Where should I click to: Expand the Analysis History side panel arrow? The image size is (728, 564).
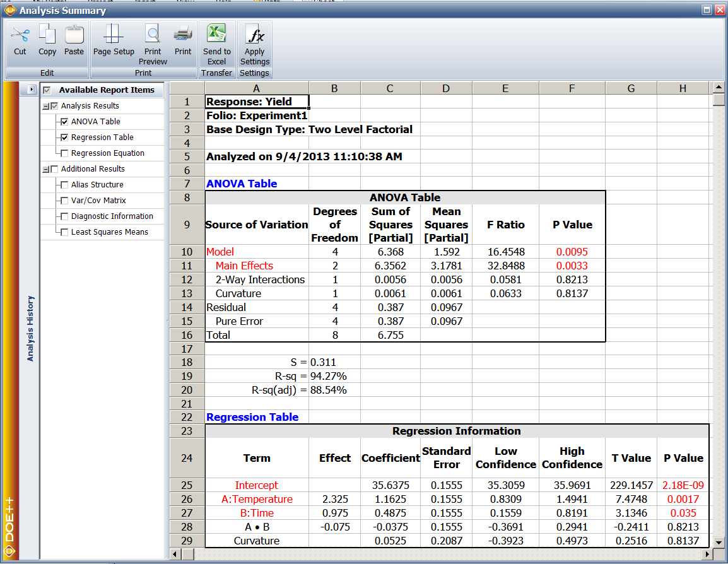coord(31,90)
